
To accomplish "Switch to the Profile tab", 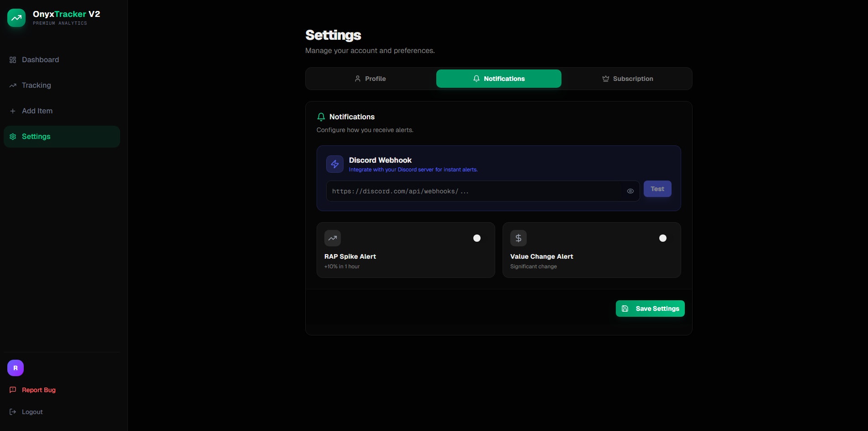I will click(370, 78).
